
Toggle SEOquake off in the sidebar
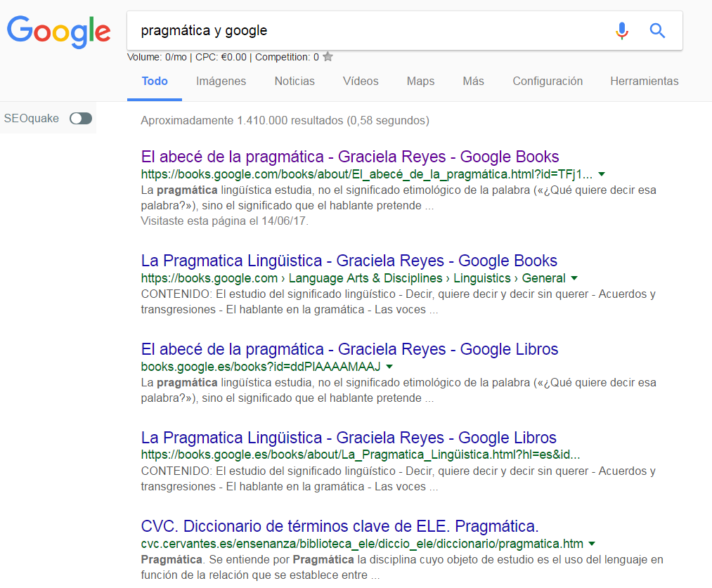(x=80, y=119)
